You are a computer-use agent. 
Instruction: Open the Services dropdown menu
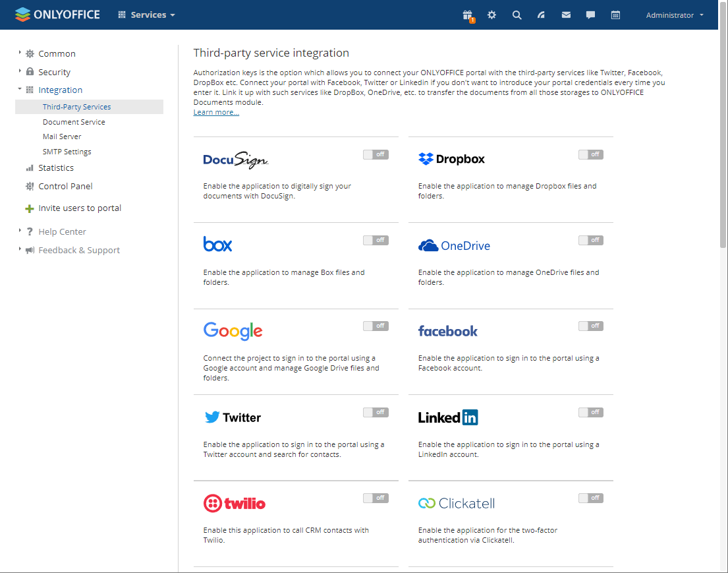coord(146,15)
